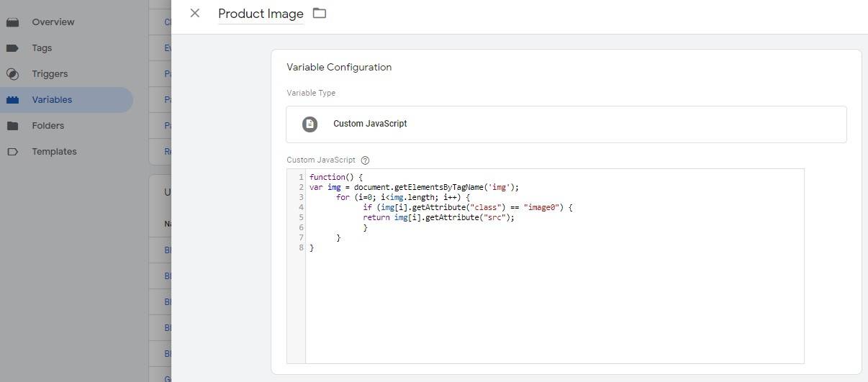
Task: Click the Custom JavaScript document type icon
Action: coord(309,124)
